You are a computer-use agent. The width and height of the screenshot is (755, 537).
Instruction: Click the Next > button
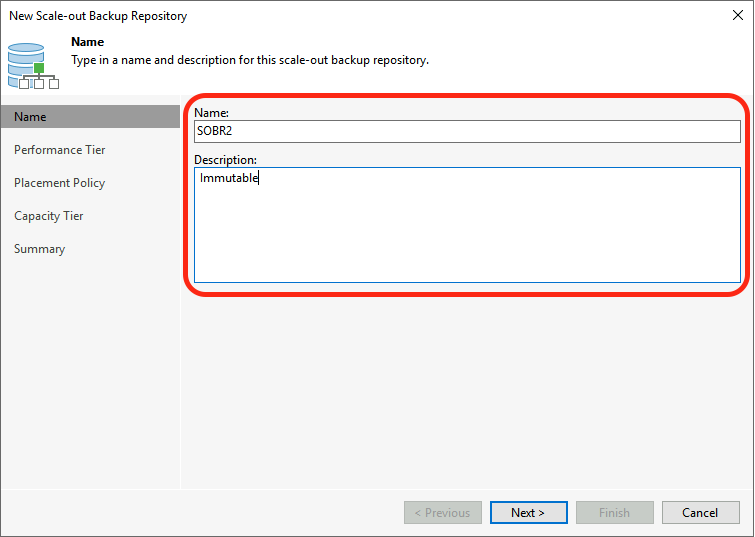point(528,512)
